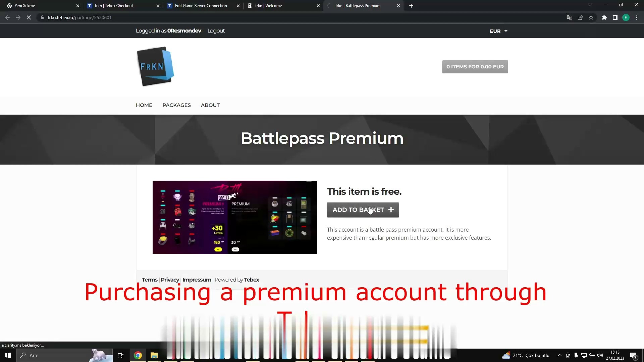The image size is (644, 362).
Task: Open the Battlepass Premium preview image
Action: pos(234,217)
